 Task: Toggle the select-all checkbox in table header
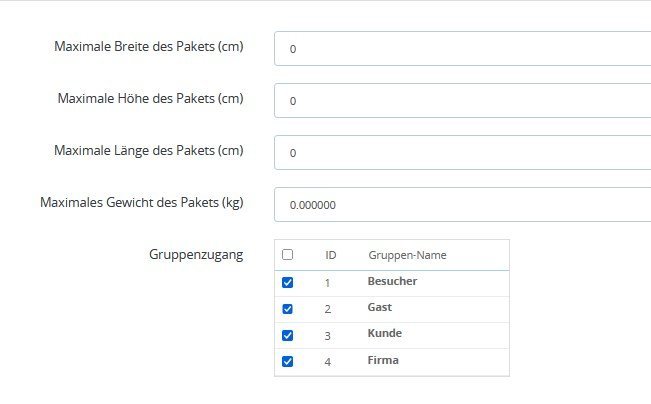pyautogui.click(x=288, y=255)
